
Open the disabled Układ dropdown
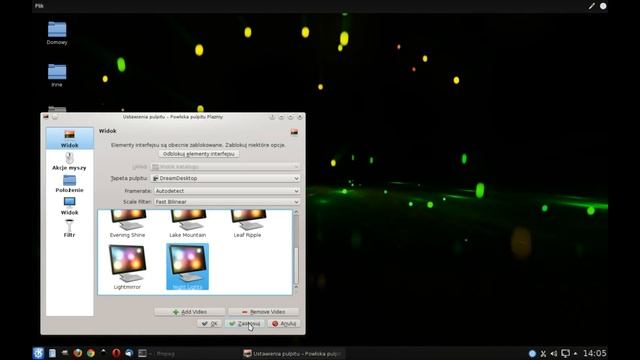(x=226, y=167)
